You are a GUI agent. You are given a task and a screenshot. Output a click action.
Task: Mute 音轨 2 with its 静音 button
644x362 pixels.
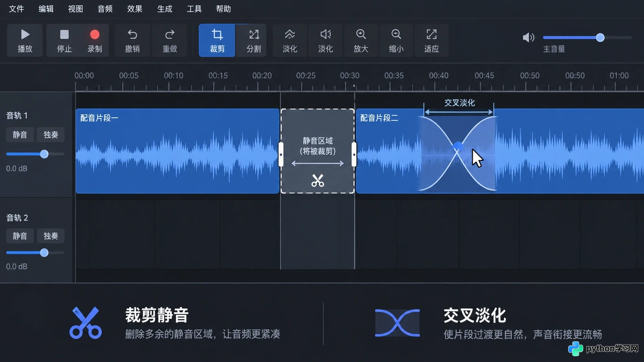(x=20, y=236)
